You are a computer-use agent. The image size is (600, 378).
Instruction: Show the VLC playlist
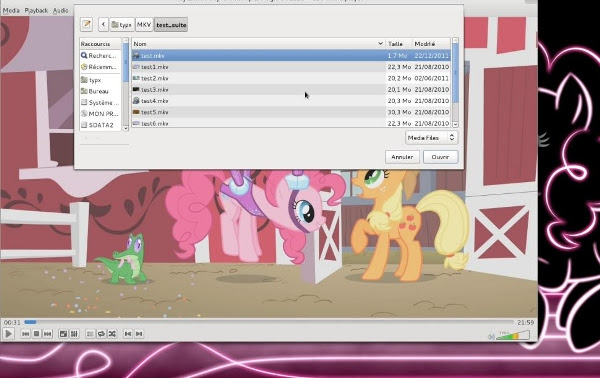pyautogui.click(x=90, y=334)
